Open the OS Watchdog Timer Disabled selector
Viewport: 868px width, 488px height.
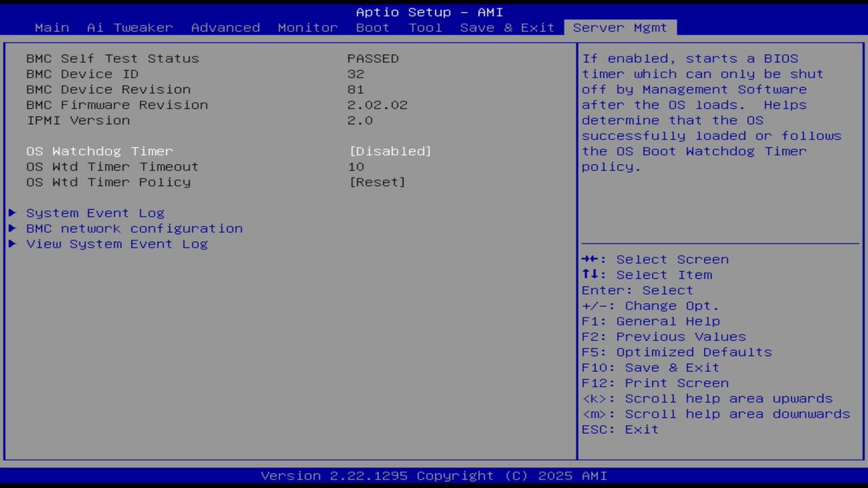[391, 150]
